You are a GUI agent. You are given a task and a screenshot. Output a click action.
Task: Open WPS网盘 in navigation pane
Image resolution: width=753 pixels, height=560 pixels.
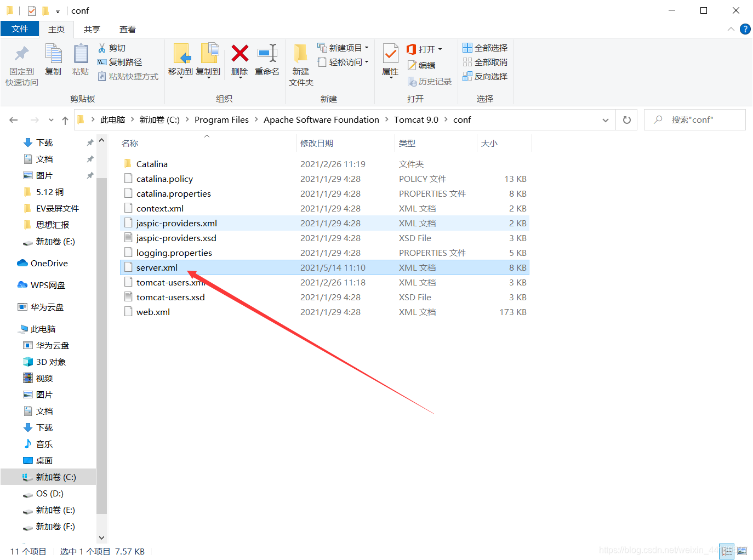click(x=42, y=285)
